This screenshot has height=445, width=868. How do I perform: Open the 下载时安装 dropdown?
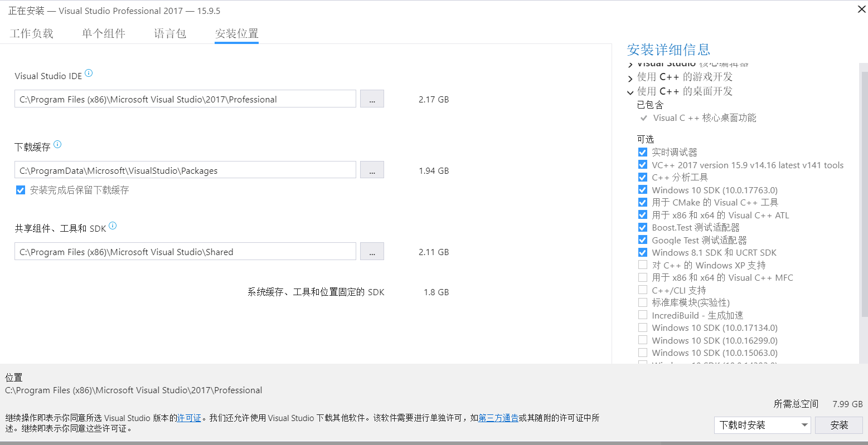[763, 425]
